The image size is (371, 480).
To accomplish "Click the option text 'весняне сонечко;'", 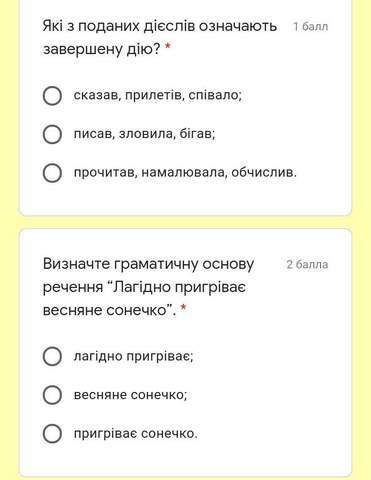I will (x=130, y=395).
